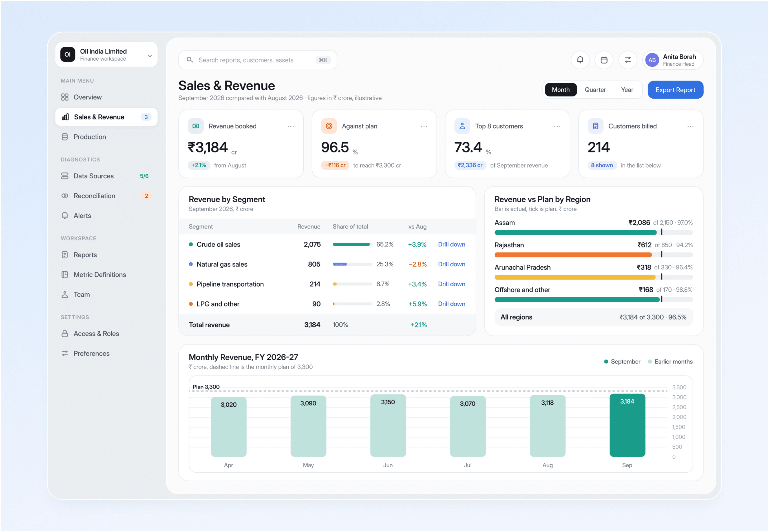Click the Sep bar in monthly chart
The image size is (769, 532).
tap(627, 425)
